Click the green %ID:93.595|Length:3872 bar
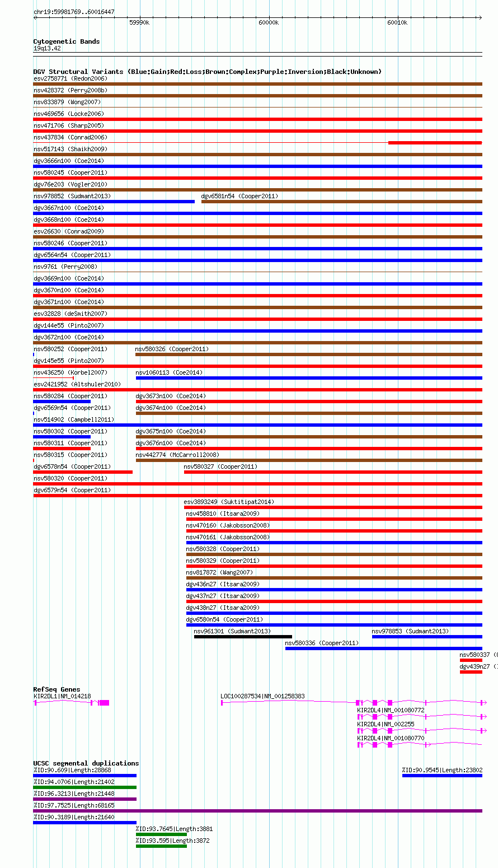The height and width of the screenshot is (868, 498). [x=161, y=846]
